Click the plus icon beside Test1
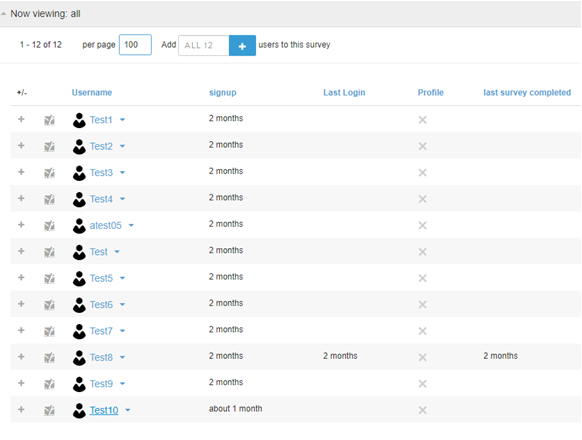This screenshot has width=582, height=440. pyautogui.click(x=21, y=119)
